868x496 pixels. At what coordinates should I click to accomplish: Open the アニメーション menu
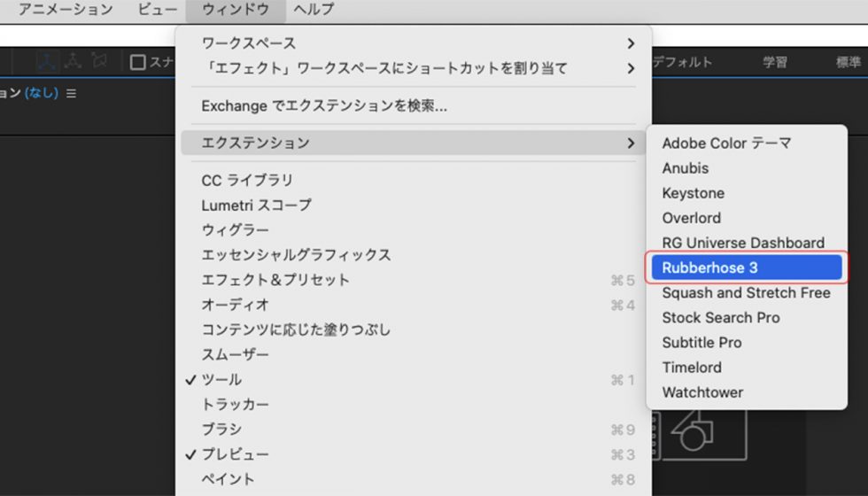[x=66, y=10]
